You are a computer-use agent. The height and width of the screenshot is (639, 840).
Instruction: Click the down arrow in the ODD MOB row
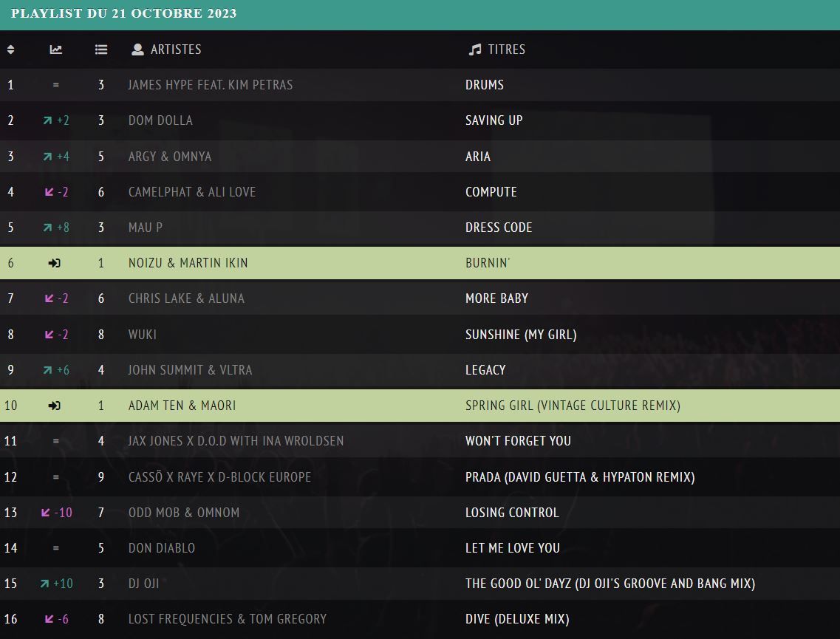[x=46, y=513]
